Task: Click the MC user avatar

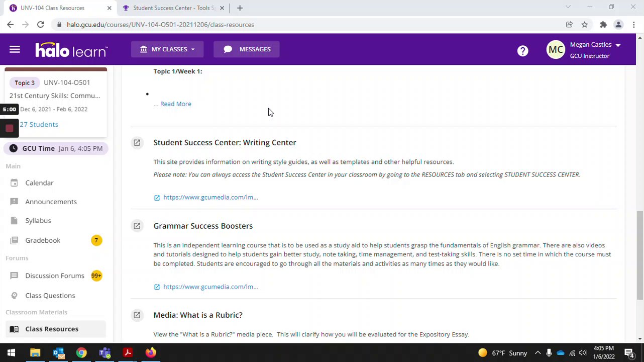Action: (x=556, y=50)
